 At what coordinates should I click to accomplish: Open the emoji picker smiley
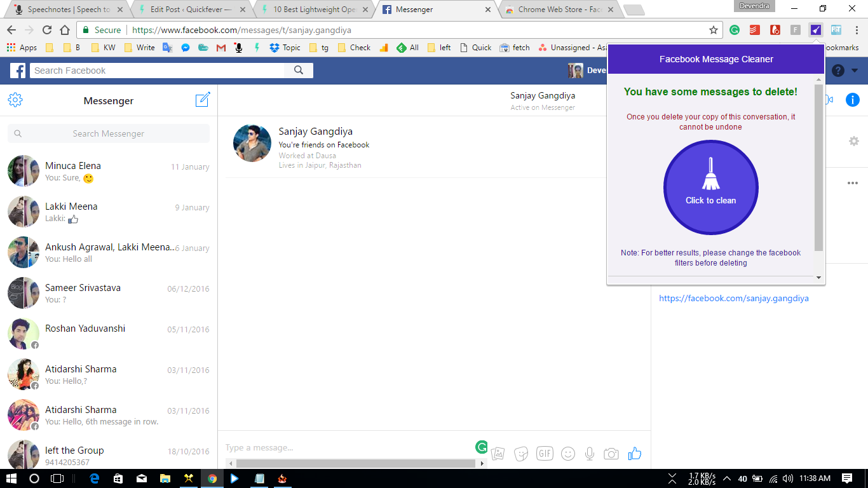coord(568,454)
